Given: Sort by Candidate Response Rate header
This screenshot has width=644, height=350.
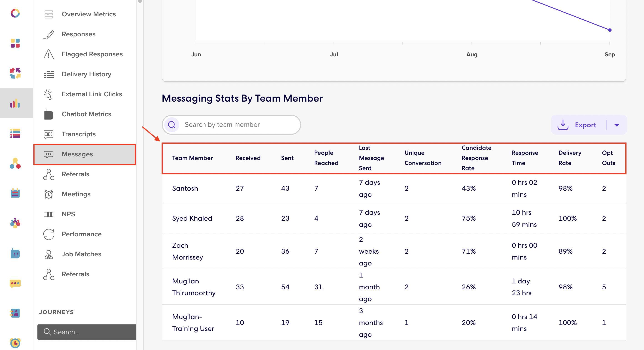Looking at the screenshot, I should (x=477, y=158).
